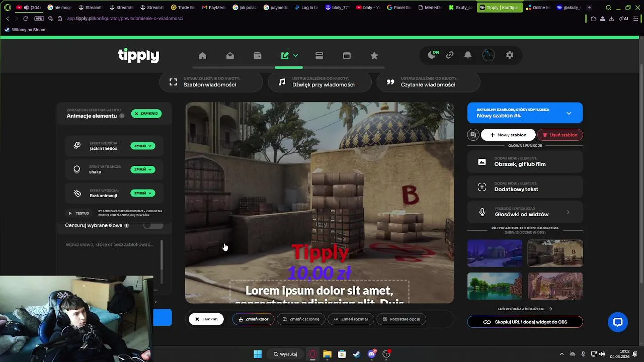Open File Explorer from the taskbar
This screenshot has height=362, width=644.
[327, 354]
